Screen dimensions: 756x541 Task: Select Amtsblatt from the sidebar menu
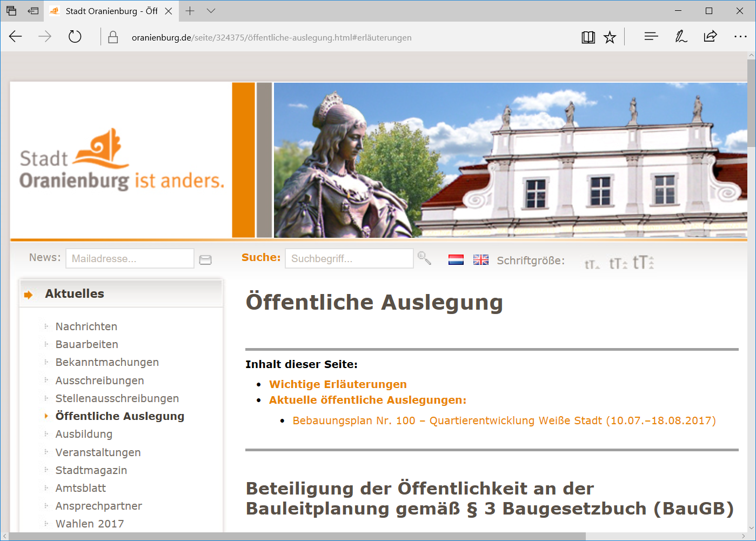81,488
